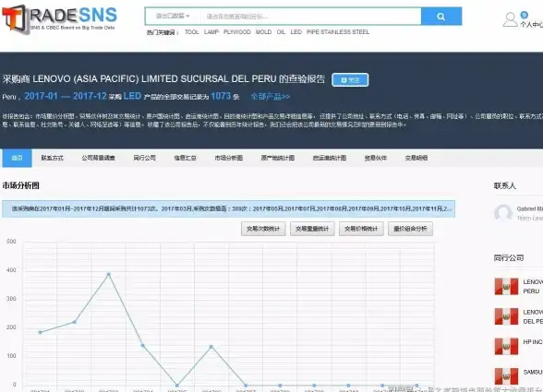
Task: Open peer company HP INC name
Action: [533, 342]
